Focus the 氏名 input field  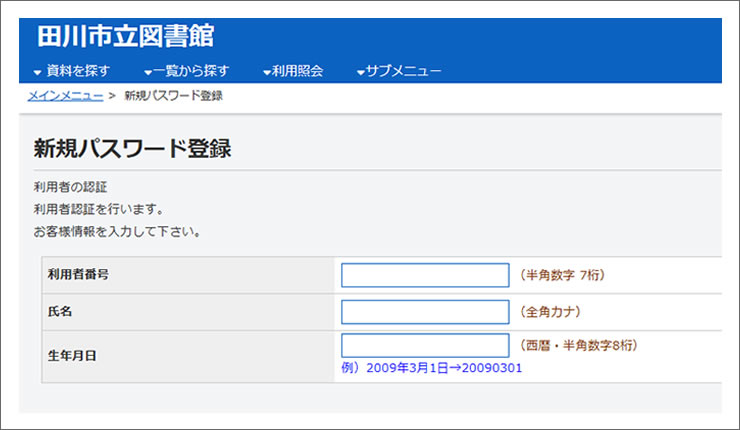(425, 312)
